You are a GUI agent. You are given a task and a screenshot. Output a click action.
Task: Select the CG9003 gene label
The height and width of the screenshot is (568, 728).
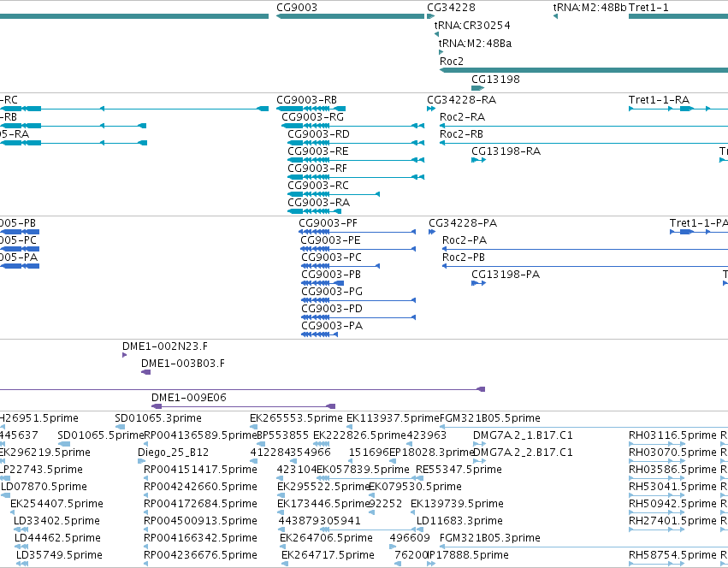(x=297, y=8)
